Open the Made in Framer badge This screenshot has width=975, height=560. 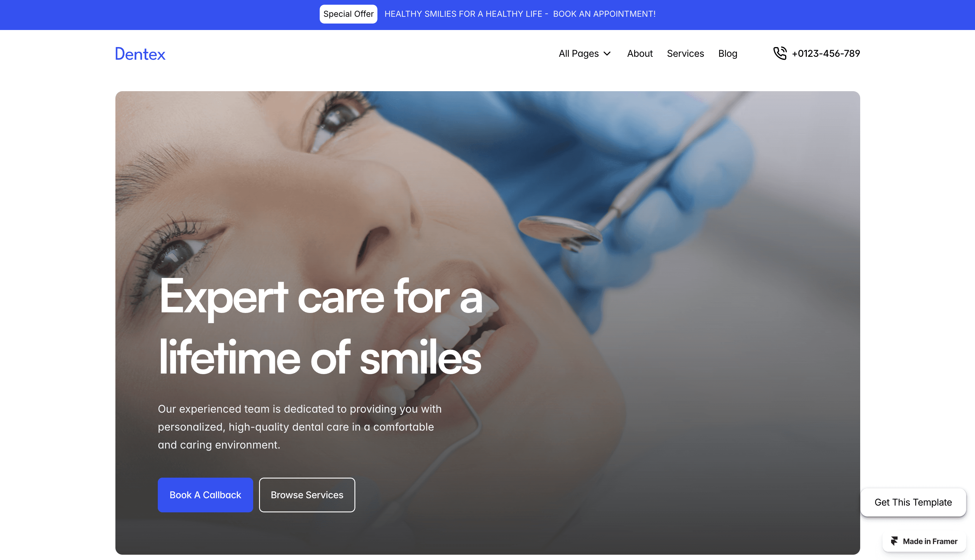click(x=924, y=541)
